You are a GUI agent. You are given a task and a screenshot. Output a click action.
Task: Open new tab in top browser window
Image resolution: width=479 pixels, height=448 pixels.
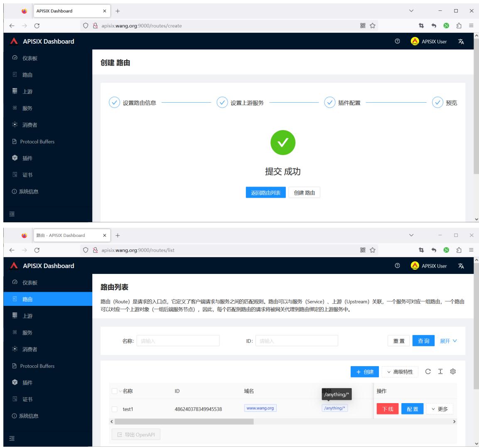pyautogui.click(x=118, y=11)
